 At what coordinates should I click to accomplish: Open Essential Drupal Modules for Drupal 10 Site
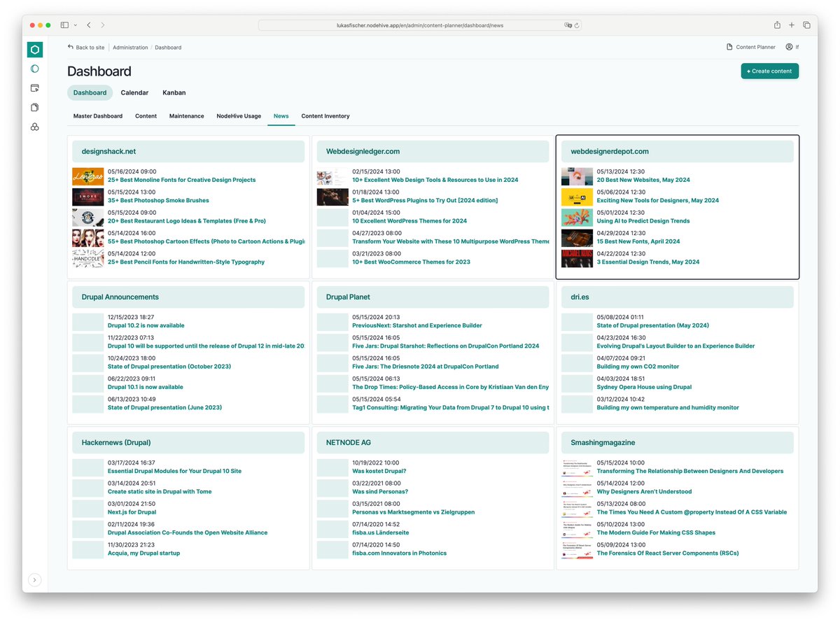[175, 471]
